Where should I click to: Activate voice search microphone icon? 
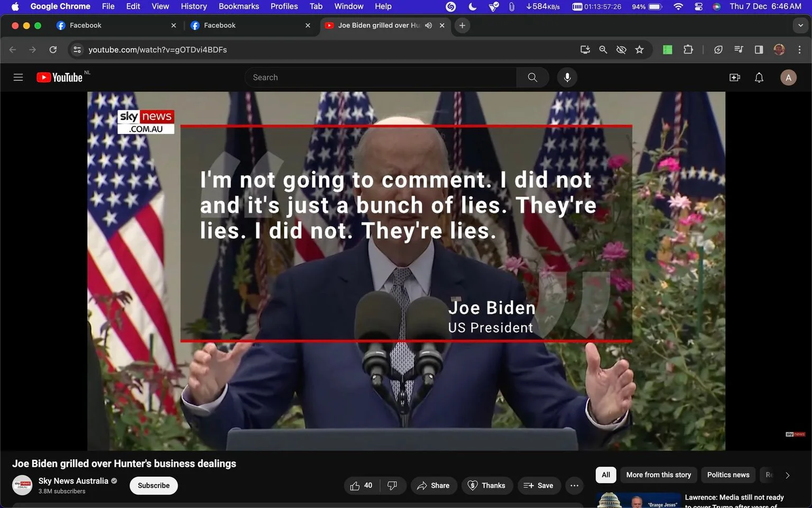point(567,77)
